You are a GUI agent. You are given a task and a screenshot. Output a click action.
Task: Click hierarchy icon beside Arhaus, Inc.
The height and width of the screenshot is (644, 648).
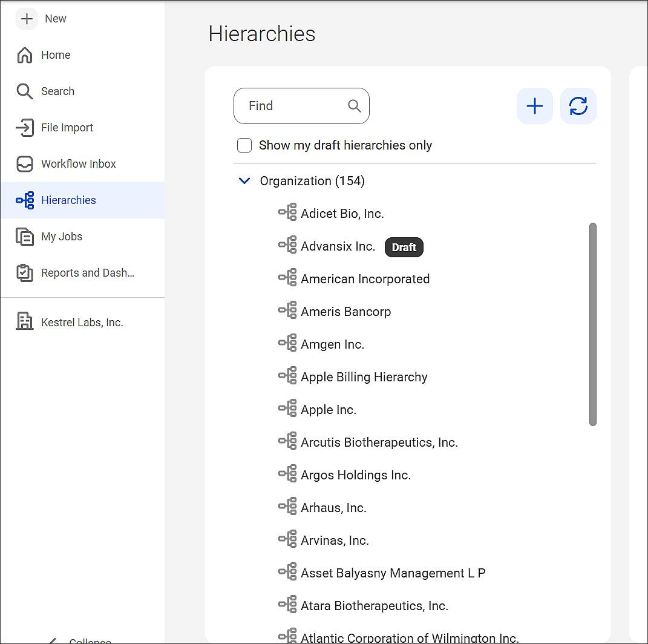[287, 506]
